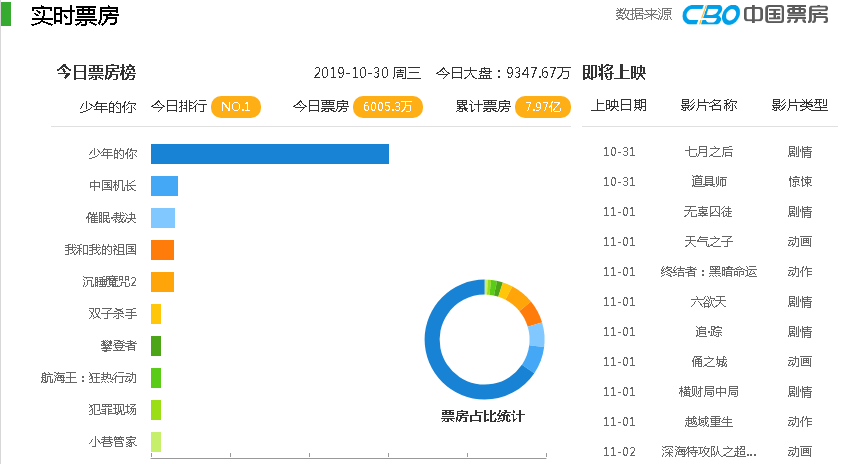Click the green bar beside 实时票房 title
The image size is (845, 464).
click(x=6, y=13)
